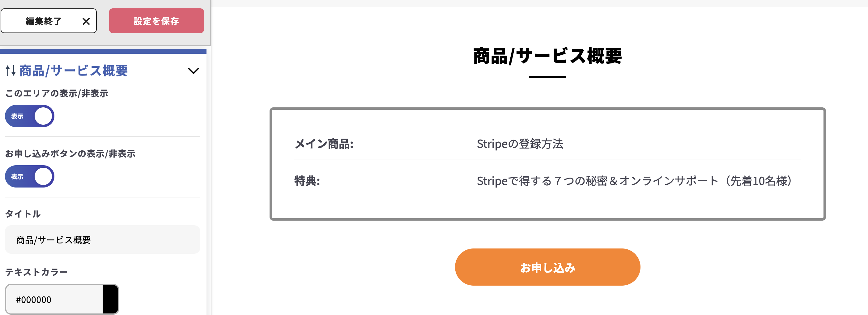Image resolution: width=868 pixels, height=315 pixels.
Task: Select the 商品/サービス概要 section header label
Action: point(74,71)
